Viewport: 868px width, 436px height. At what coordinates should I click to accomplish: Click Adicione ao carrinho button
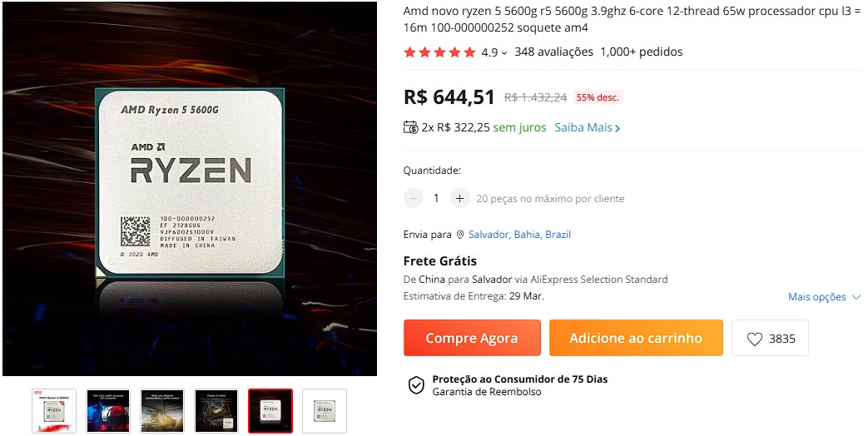pos(636,338)
